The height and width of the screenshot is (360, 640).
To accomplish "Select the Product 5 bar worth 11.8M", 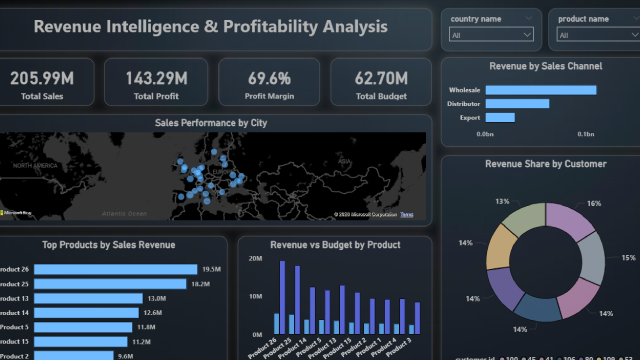I will [x=83, y=327].
